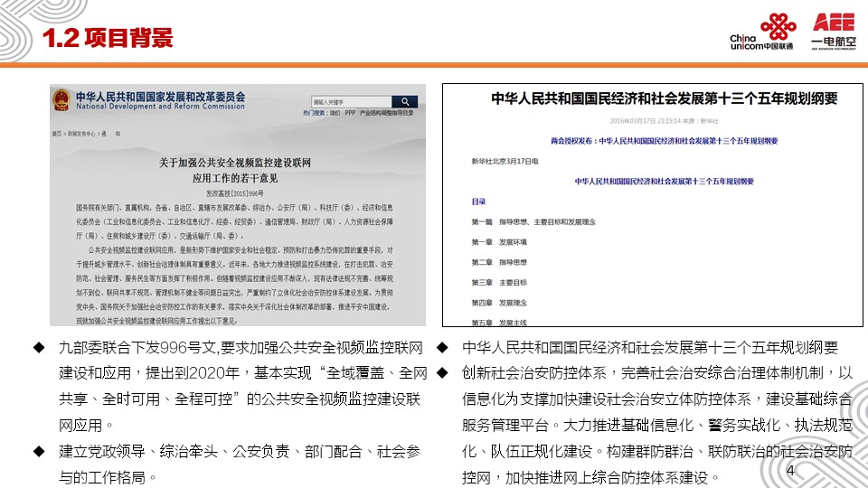Click the 第一章 发展环境 entry

[x=499, y=242]
